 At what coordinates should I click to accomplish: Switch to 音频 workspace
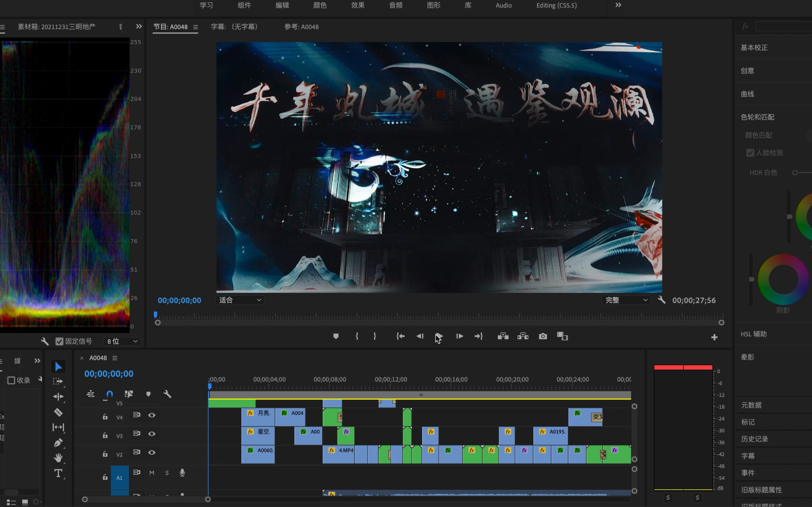(x=395, y=5)
